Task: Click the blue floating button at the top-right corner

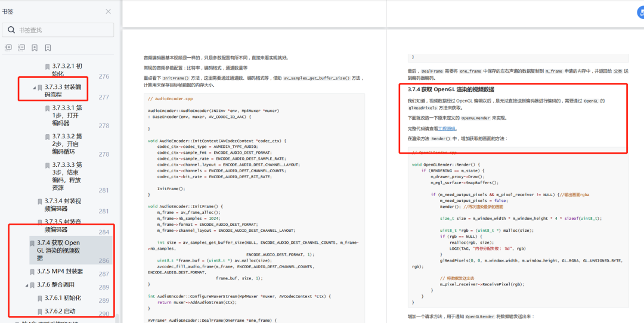Action: (x=640, y=13)
